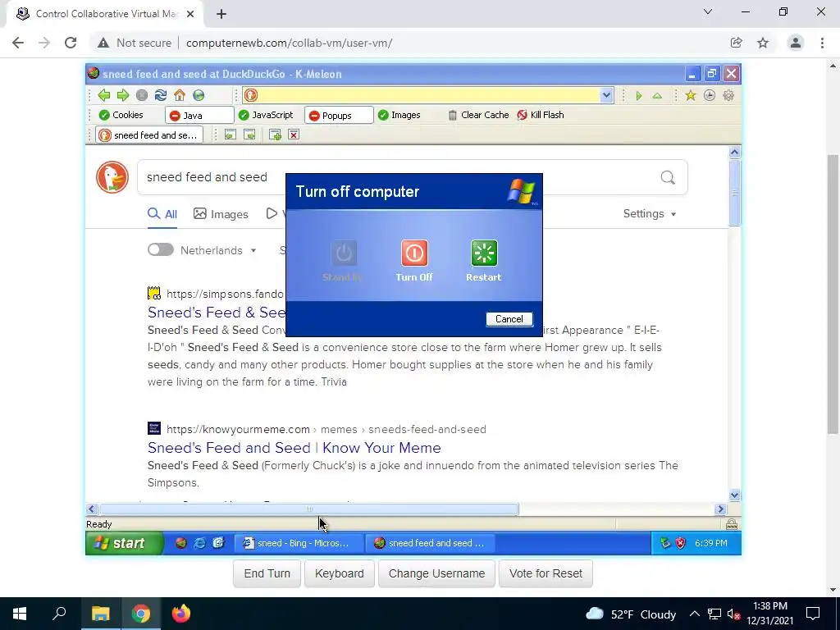Image resolution: width=840 pixels, height=630 pixels.
Task: Click Vote for Reset button
Action: 546,573
